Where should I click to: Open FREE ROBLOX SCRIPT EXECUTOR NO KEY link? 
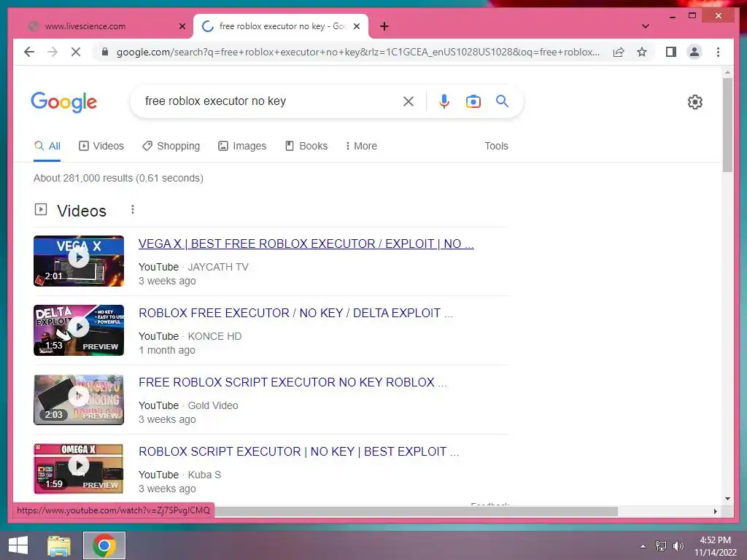pos(293,382)
